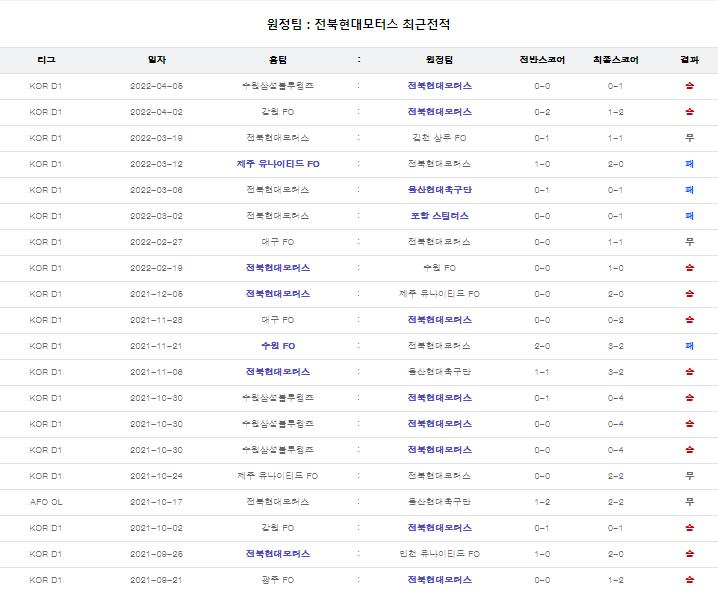The image size is (718, 593).
Task: Open 전북현대모터스 home link in 2021-12-05 row
Action: (x=278, y=294)
